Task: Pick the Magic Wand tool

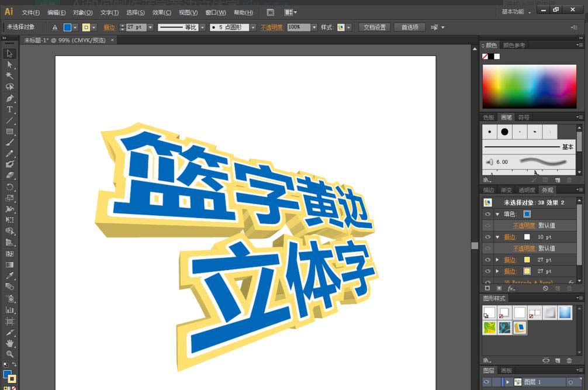Action: (10, 76)
